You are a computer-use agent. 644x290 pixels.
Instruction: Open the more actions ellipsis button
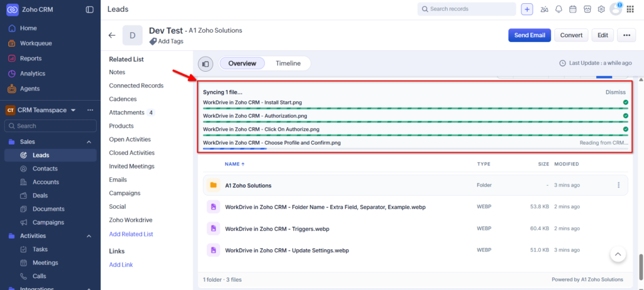[627, 35]
